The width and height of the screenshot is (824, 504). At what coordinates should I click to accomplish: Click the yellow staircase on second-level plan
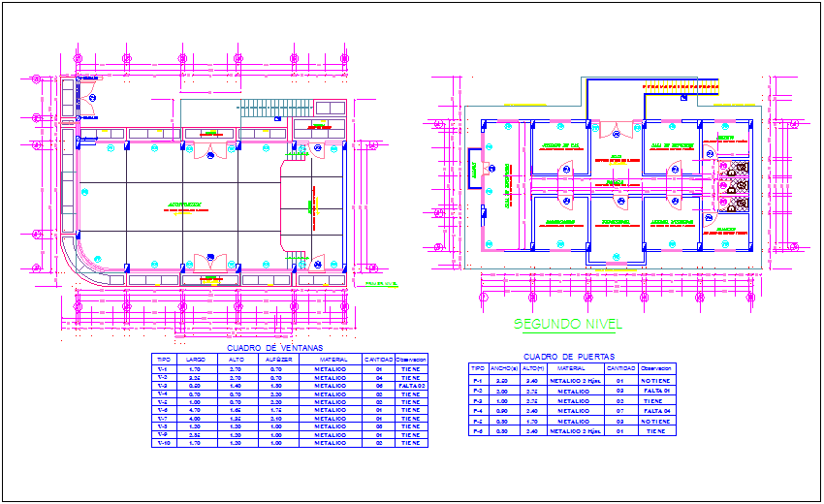680,86
